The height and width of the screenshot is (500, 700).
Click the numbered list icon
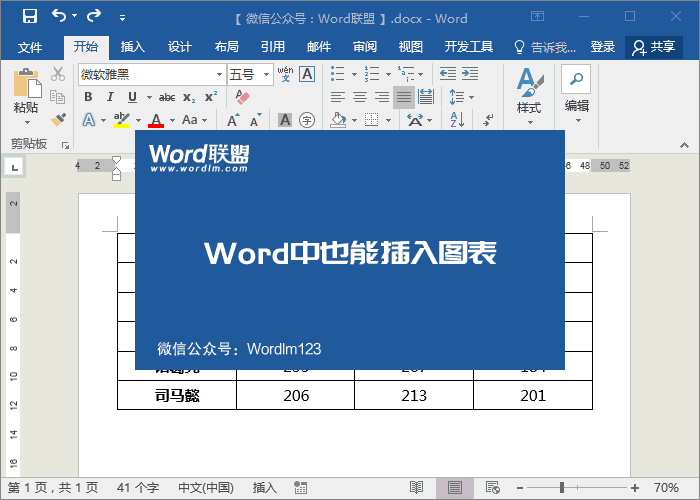371,74
